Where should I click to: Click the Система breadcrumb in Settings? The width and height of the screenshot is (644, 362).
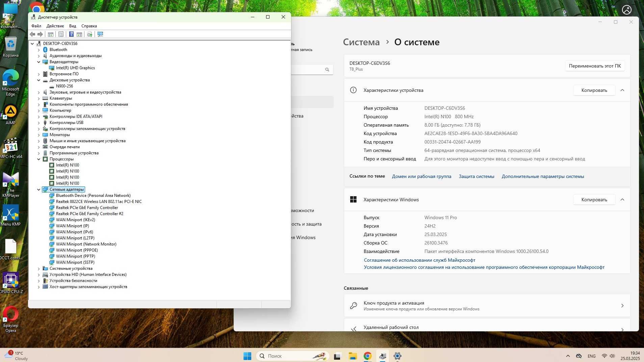361,42
